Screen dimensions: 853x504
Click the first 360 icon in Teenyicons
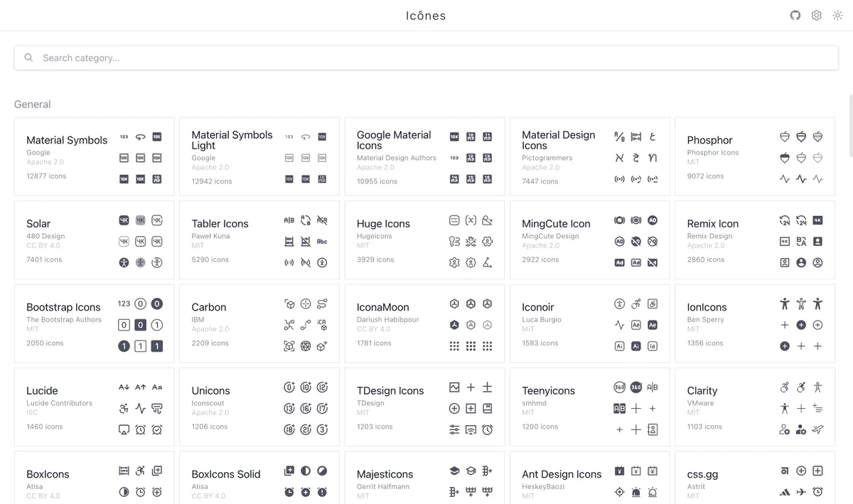click(619, 387)
